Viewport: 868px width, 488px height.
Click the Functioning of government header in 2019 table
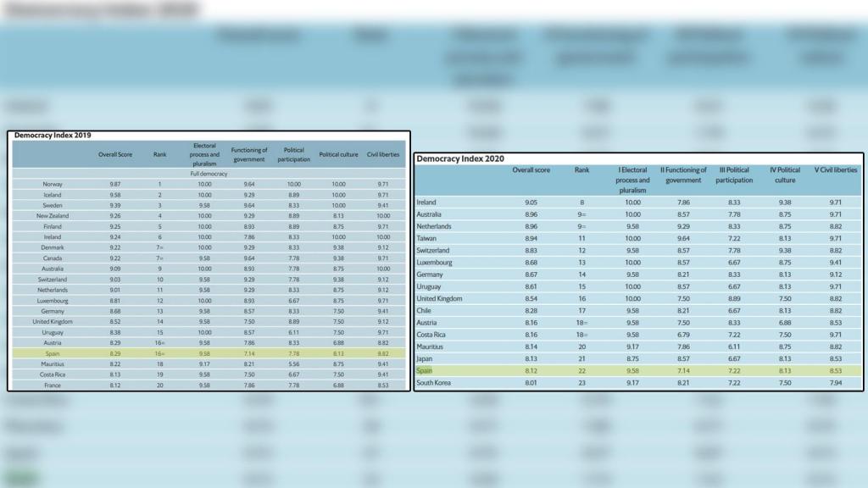click(248, 156)
